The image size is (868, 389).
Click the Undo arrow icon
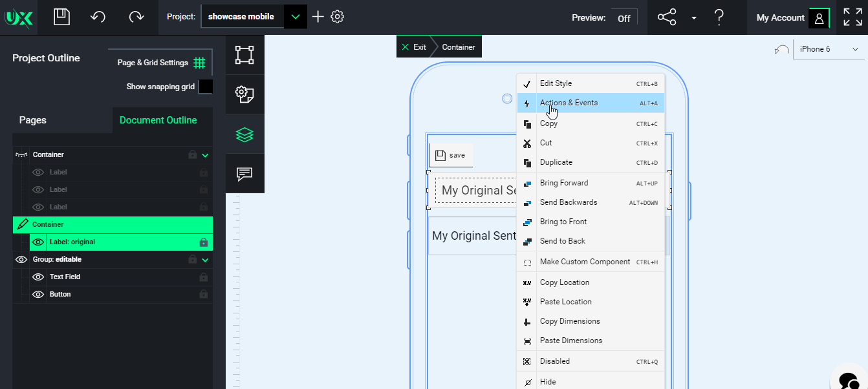[98, 17]
